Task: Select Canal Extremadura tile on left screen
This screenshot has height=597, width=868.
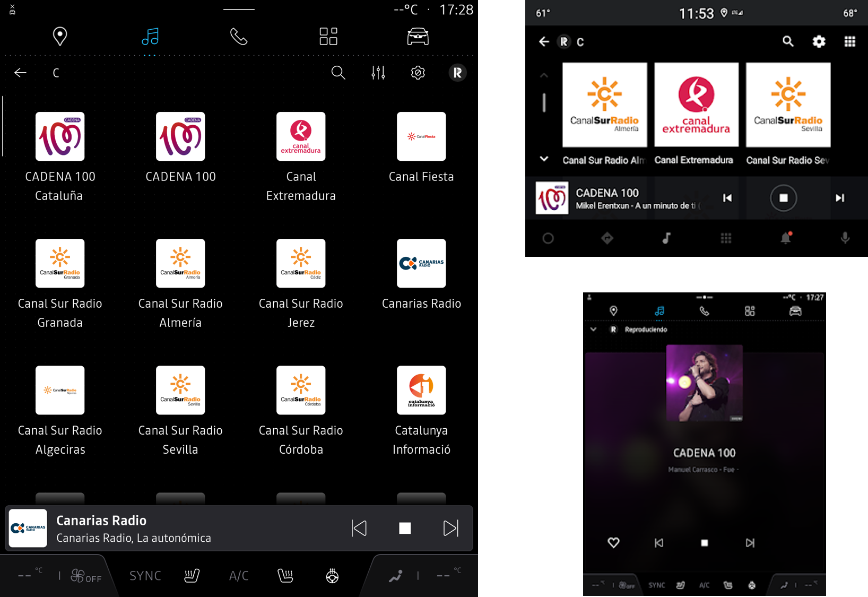Action: [x=301, y=157]
